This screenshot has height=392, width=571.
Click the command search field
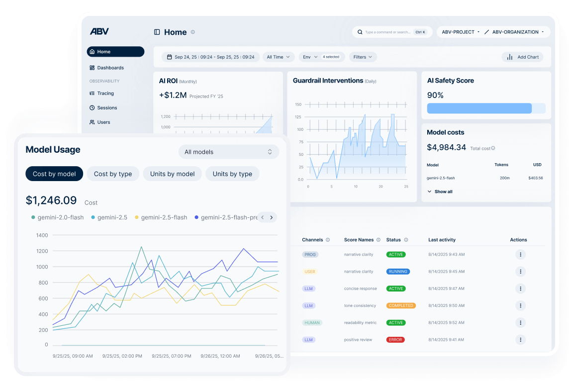390,32
